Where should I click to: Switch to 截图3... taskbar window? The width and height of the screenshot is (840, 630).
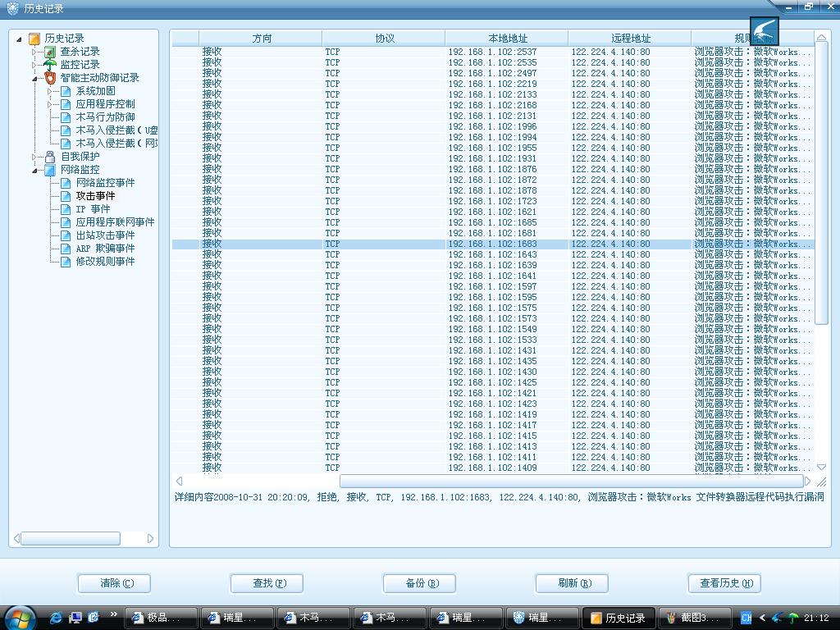coord(695,618)
